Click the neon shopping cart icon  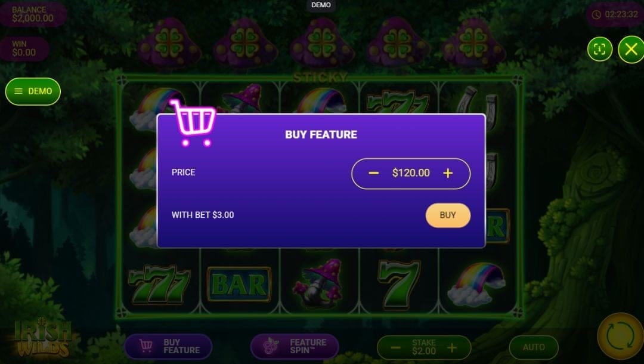[x=193, y=122]
